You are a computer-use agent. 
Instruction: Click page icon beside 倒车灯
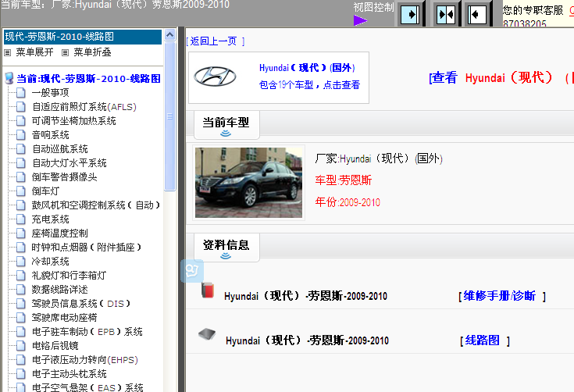(x=21, y=191)
